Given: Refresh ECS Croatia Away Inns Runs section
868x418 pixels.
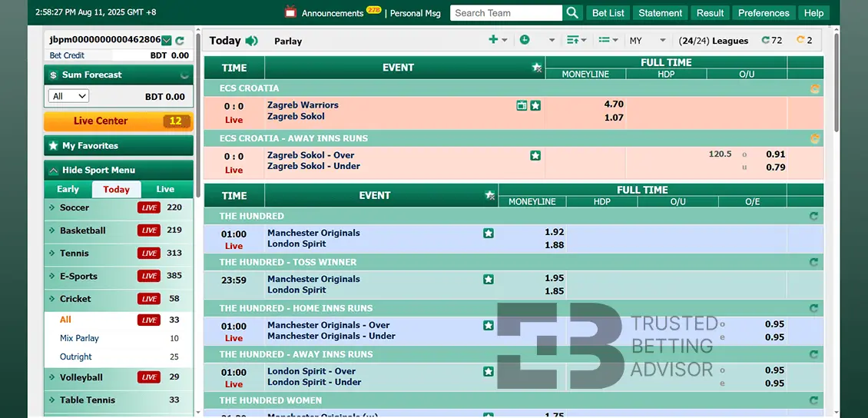Looking at the screenshot, I should 815,138.
